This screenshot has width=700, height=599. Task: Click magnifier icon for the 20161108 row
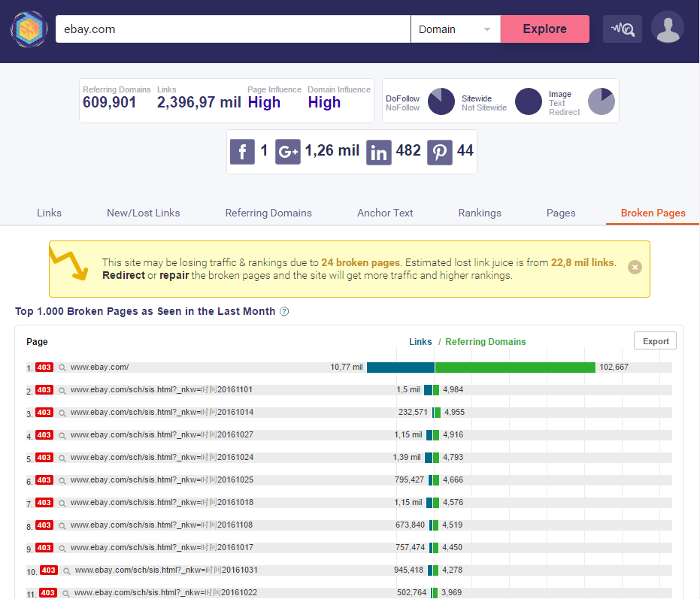(62, 526)
